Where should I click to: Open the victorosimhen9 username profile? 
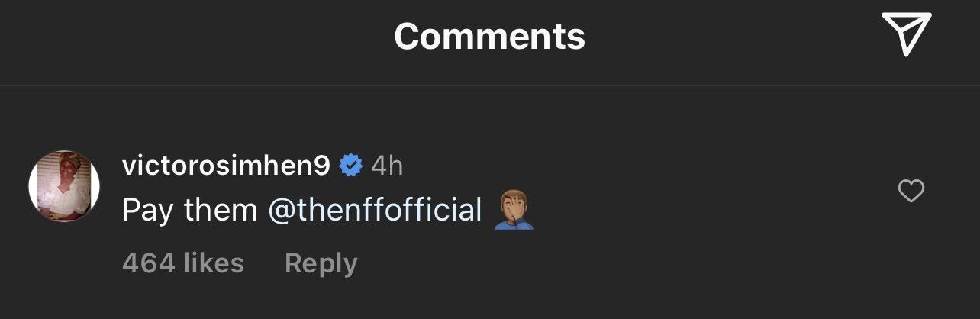[x=226, y=166]
